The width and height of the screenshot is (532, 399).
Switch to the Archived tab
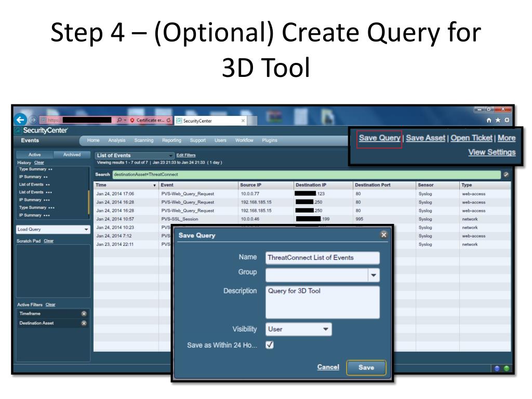click(x=72, y=155)
